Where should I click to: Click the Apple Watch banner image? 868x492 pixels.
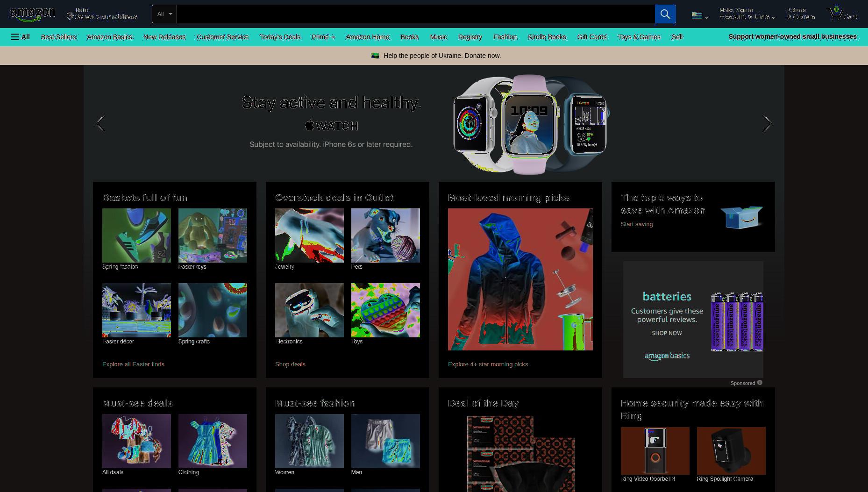(530, 124)
